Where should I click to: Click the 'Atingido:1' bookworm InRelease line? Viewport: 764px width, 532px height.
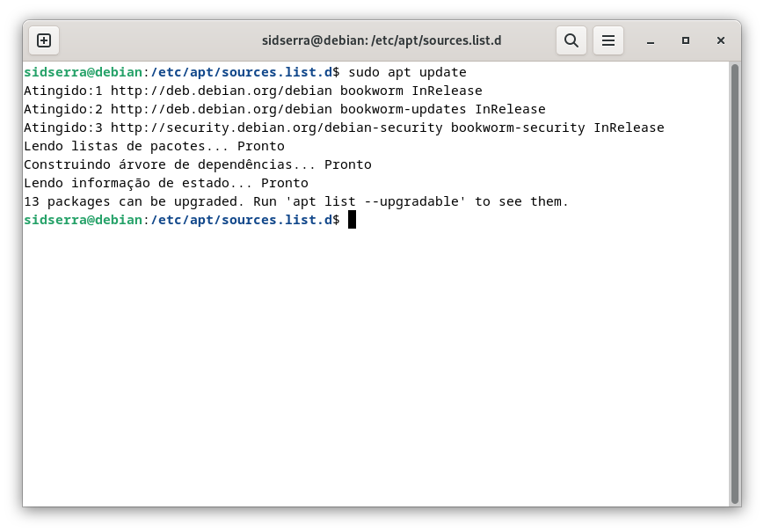253,91
